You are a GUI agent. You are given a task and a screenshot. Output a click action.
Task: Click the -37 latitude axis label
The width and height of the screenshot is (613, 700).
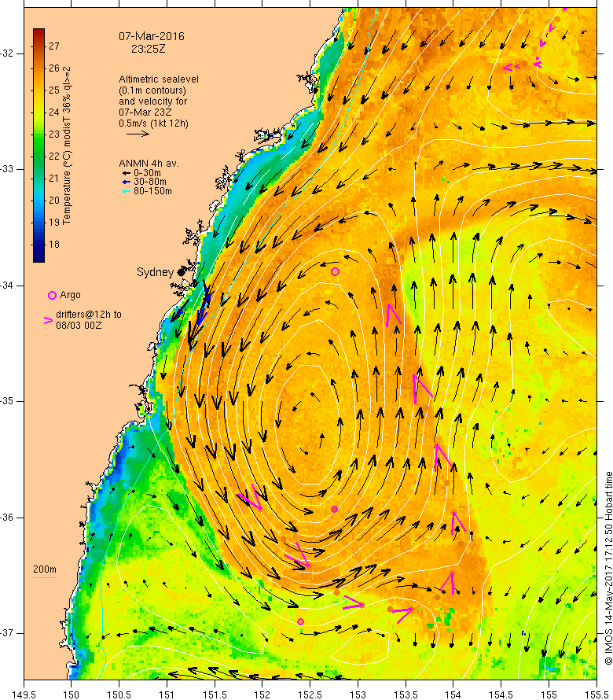[7, 633]
